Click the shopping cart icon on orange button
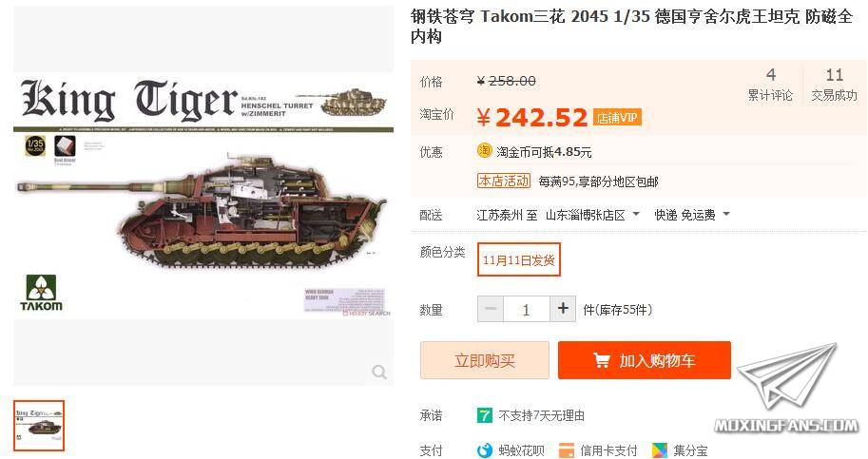 (602, 360)
